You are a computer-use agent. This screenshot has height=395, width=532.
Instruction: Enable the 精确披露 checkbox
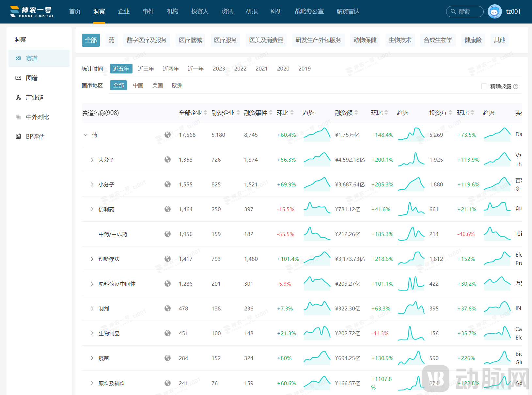pyautogui.click(x=484, y=86)
